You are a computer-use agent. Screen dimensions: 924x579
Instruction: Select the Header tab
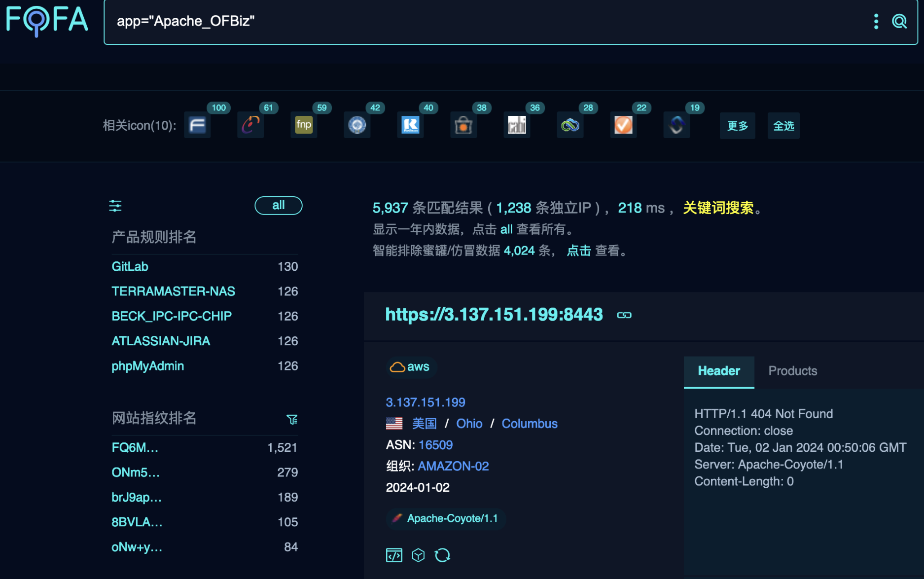(718, 371)
